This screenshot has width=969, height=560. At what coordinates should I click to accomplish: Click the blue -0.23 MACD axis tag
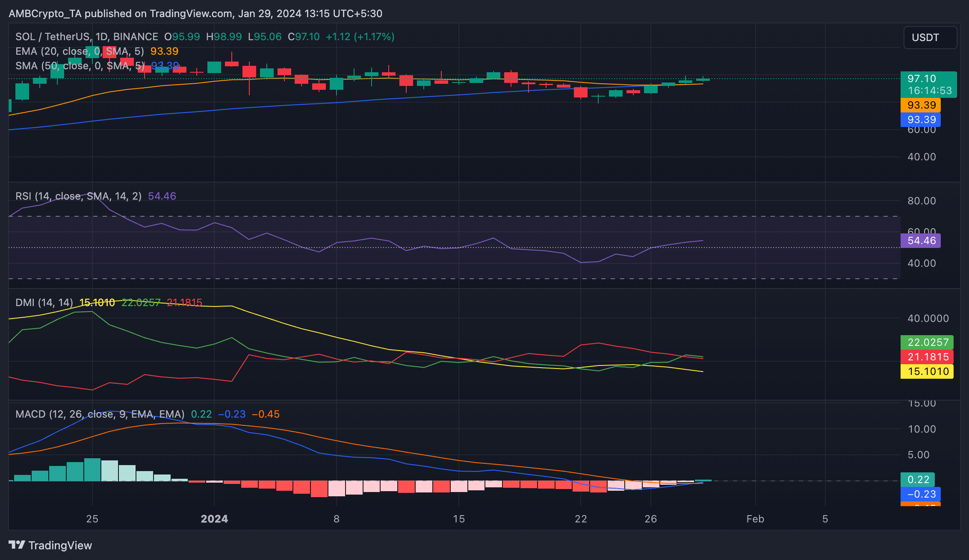tap(920, 494)
